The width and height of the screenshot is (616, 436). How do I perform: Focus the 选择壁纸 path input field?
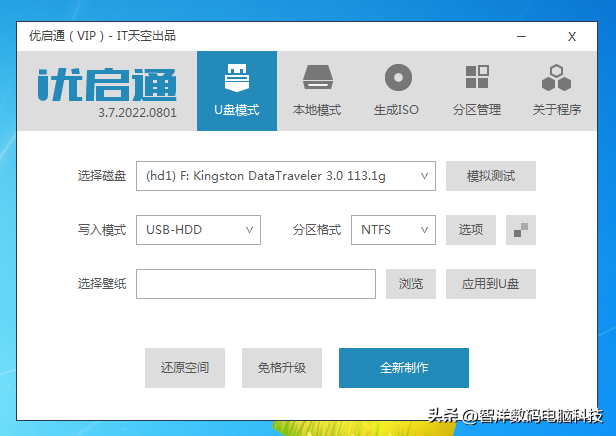coord(256,284)
